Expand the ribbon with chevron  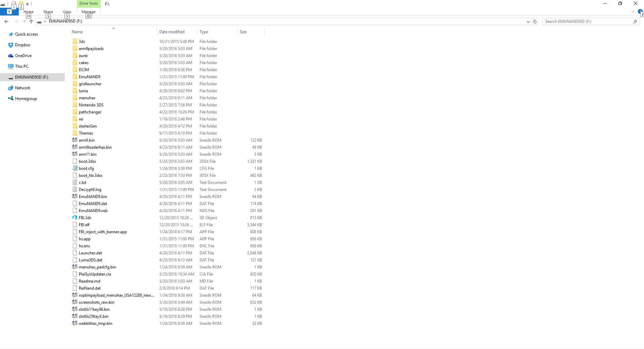tap(633, 11)
